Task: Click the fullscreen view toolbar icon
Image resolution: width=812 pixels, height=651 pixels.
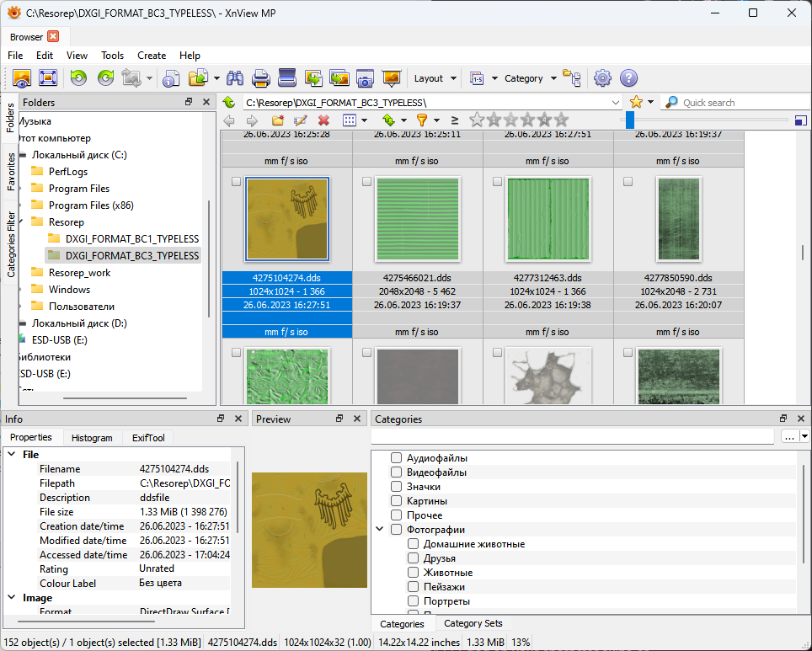Action: pos(48,78)
